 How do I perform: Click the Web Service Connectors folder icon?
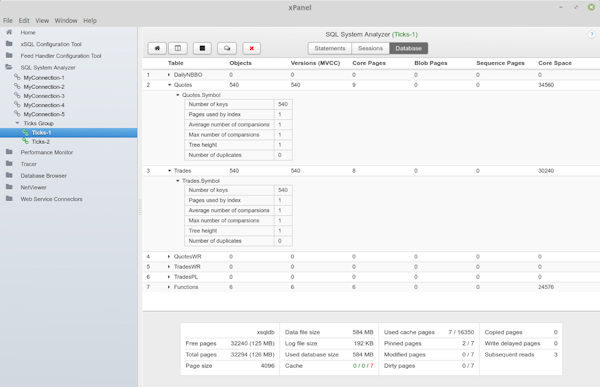pos(9,199)
